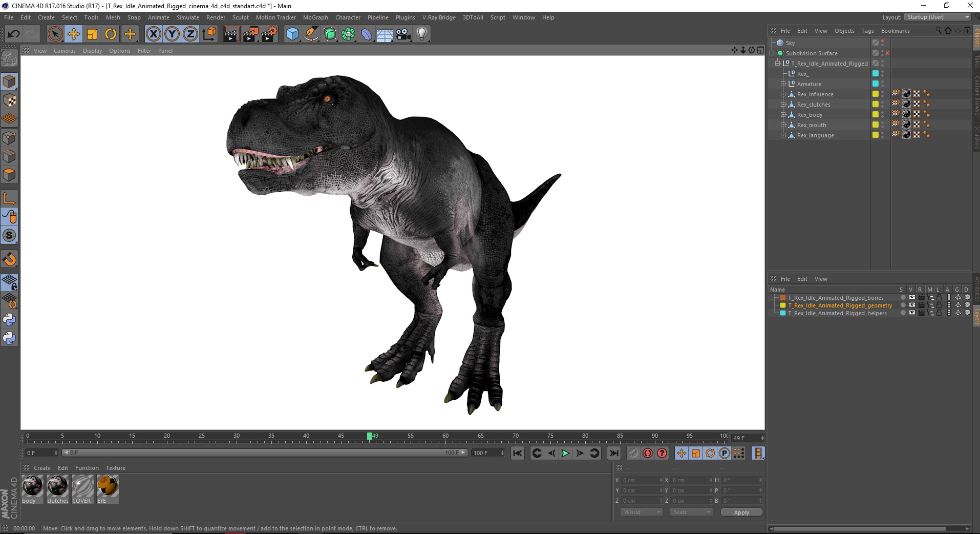The width and height of the screenshot is (980, 534).
Task: Activate the Move tool
Action: click(x=73, y=34)
